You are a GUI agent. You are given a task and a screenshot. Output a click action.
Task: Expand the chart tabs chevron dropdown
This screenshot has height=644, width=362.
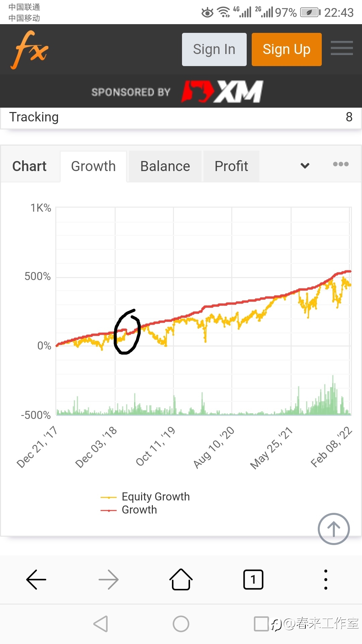coord(305,166)
